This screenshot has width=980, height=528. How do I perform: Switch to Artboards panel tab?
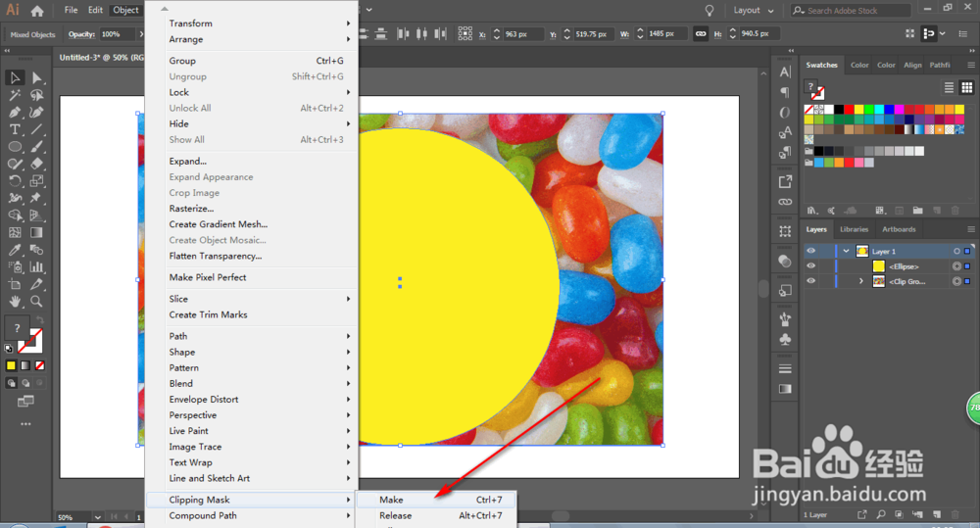pos(899,229)
